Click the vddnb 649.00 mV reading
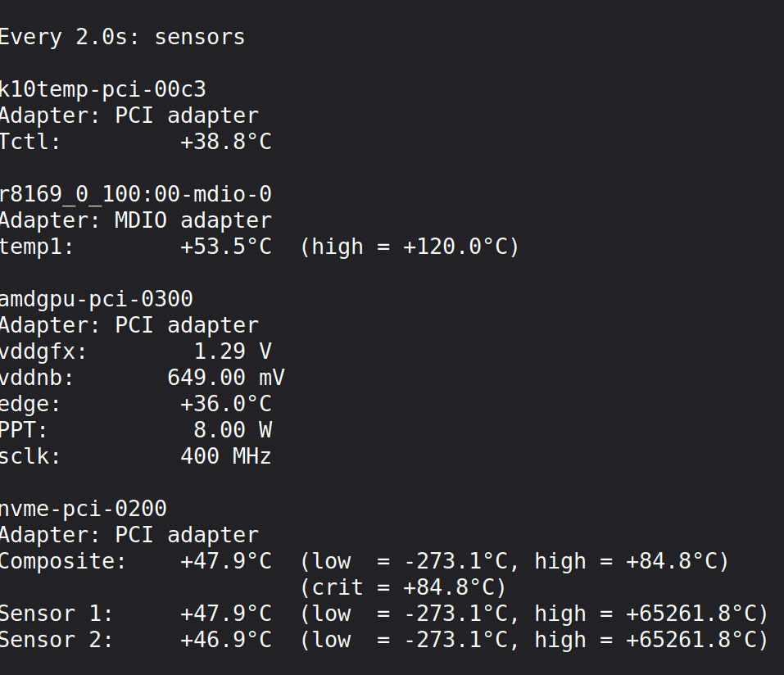 (x=226, y=378)
